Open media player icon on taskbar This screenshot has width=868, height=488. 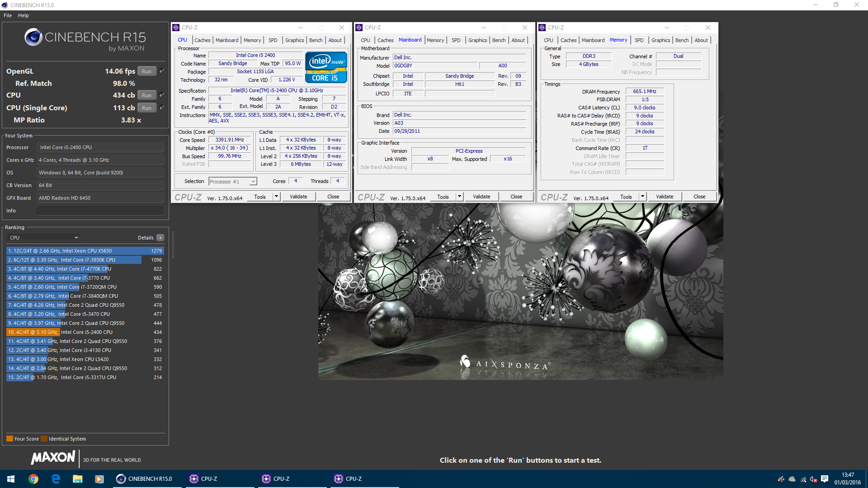coord(99,479)
